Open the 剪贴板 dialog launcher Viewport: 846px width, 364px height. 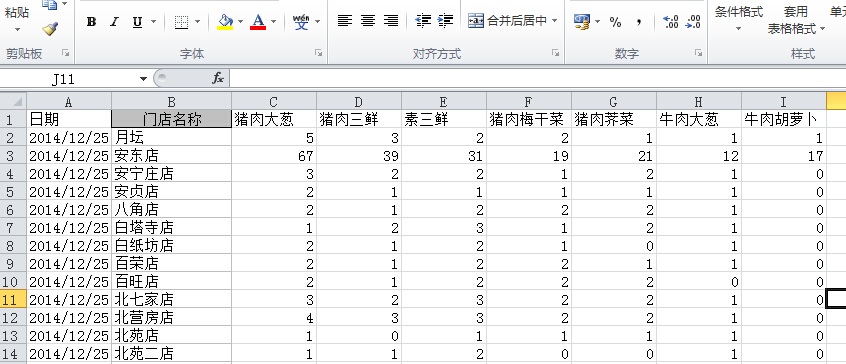65,53
